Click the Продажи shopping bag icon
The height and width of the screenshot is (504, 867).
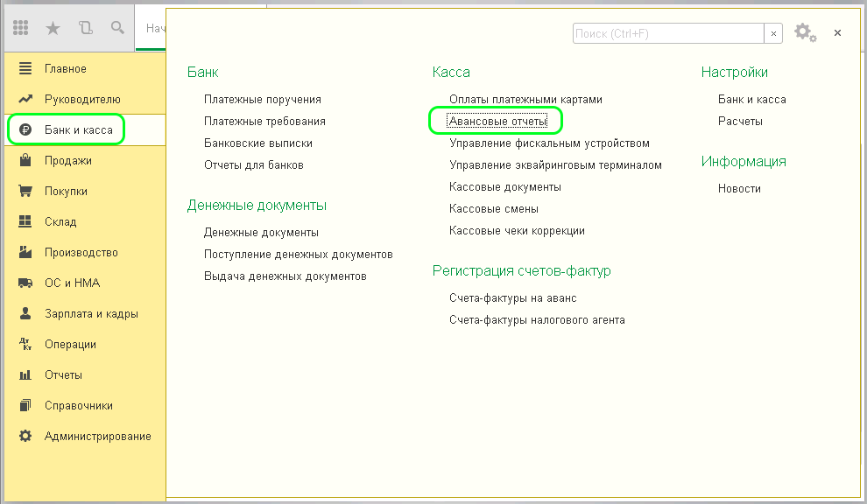[x=25, y=161]
